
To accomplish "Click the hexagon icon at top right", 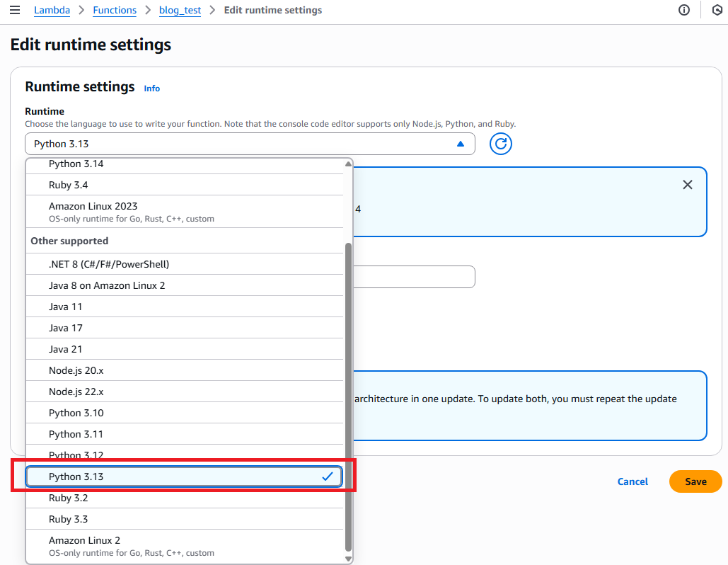I will point(717,10).
